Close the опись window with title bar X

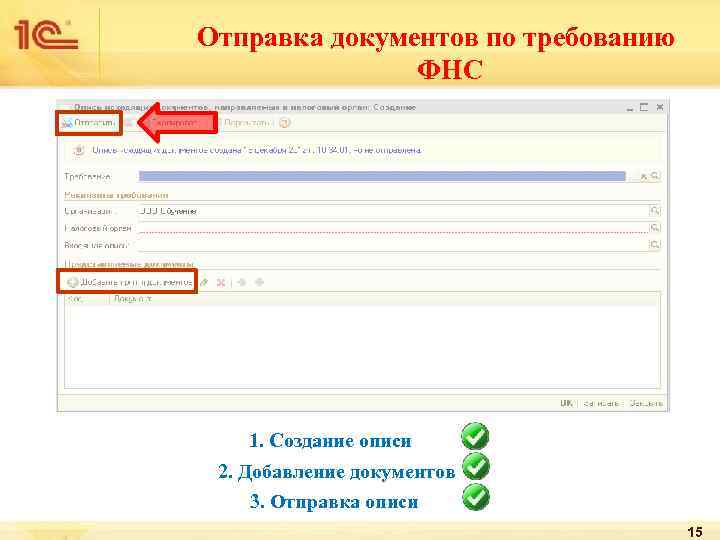point(660,107)
